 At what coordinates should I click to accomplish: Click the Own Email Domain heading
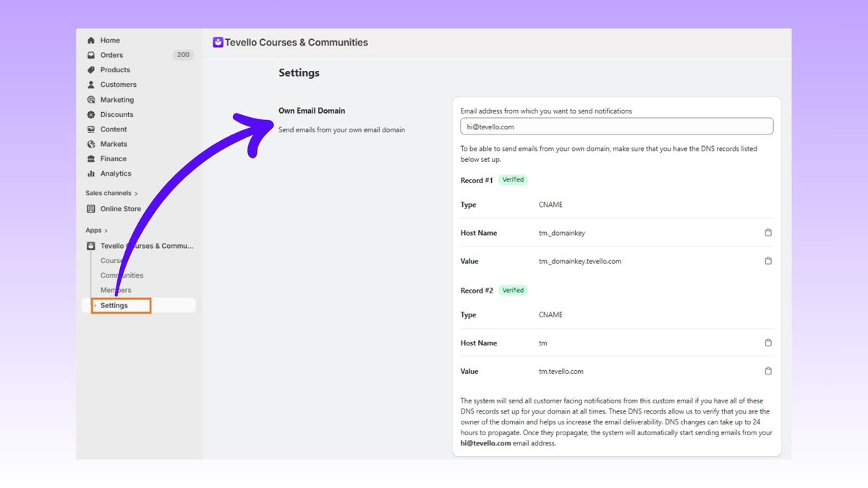click(312, 111)
